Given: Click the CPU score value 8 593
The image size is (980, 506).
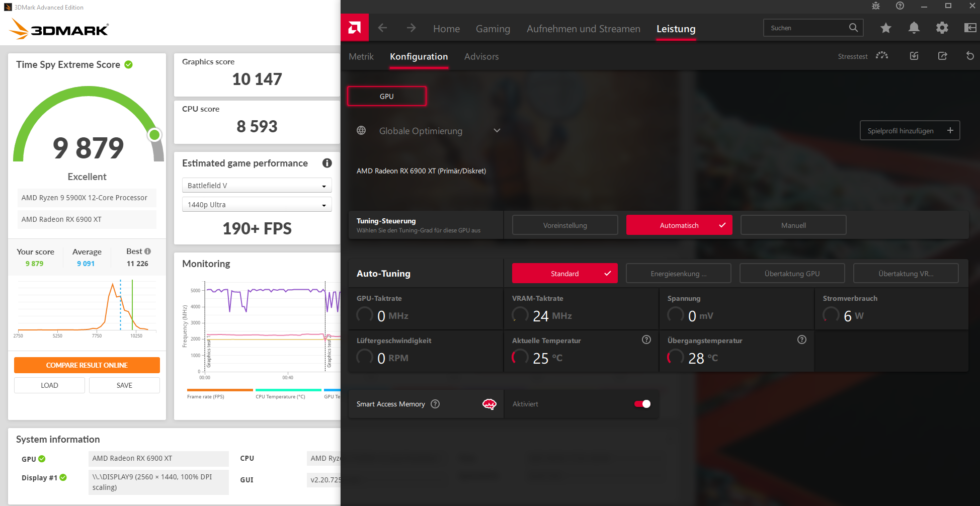Looking at the screenshot, I should pos(257,126).
